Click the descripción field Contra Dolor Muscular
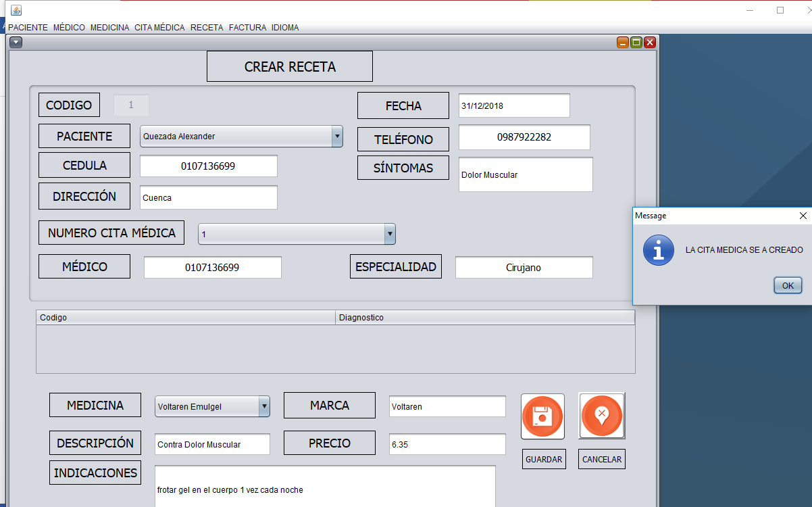The width and height of the screenshot is (812, 507). pos(212,444)
